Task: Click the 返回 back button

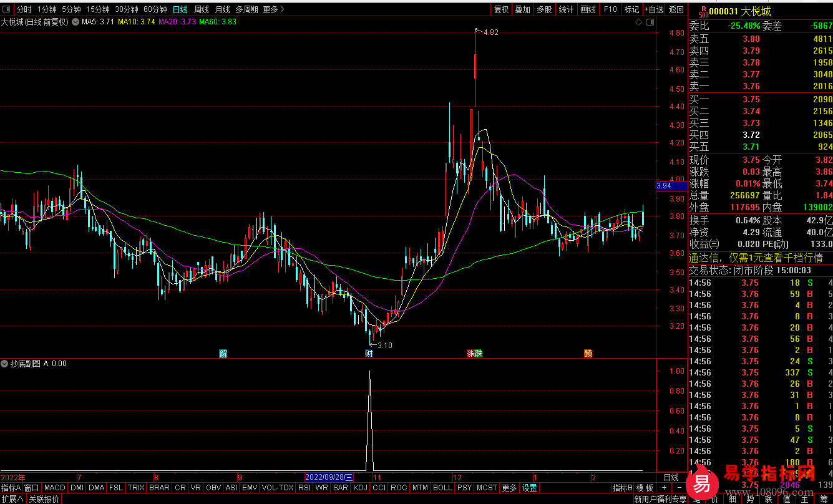Action: 676,9
